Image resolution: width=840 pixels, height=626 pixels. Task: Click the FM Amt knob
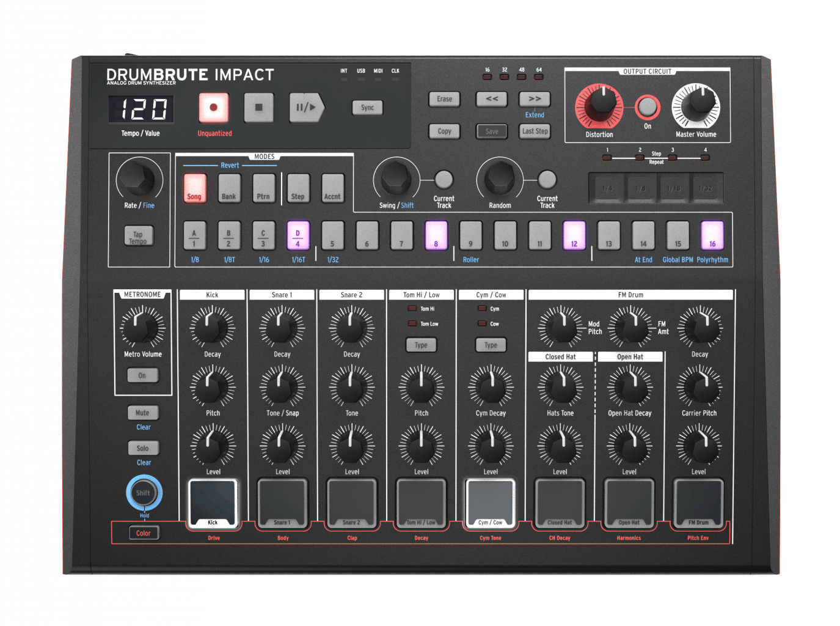pyautogui.click(x=630, y=326)
